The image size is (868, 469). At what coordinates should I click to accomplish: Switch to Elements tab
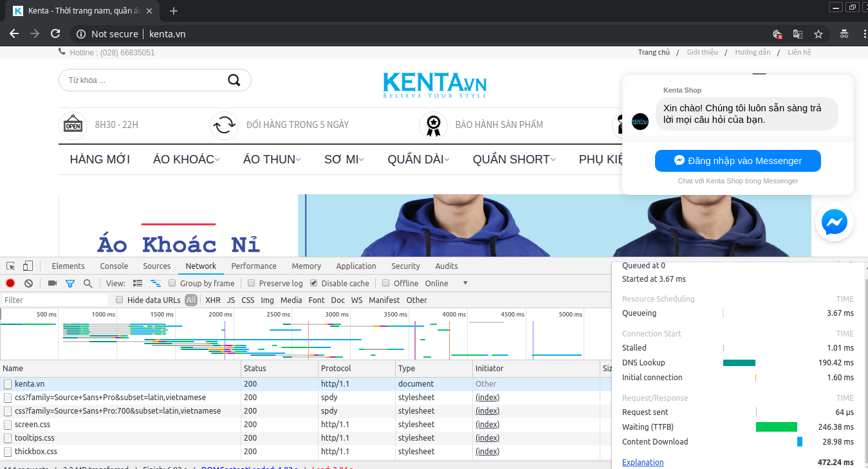68,266
